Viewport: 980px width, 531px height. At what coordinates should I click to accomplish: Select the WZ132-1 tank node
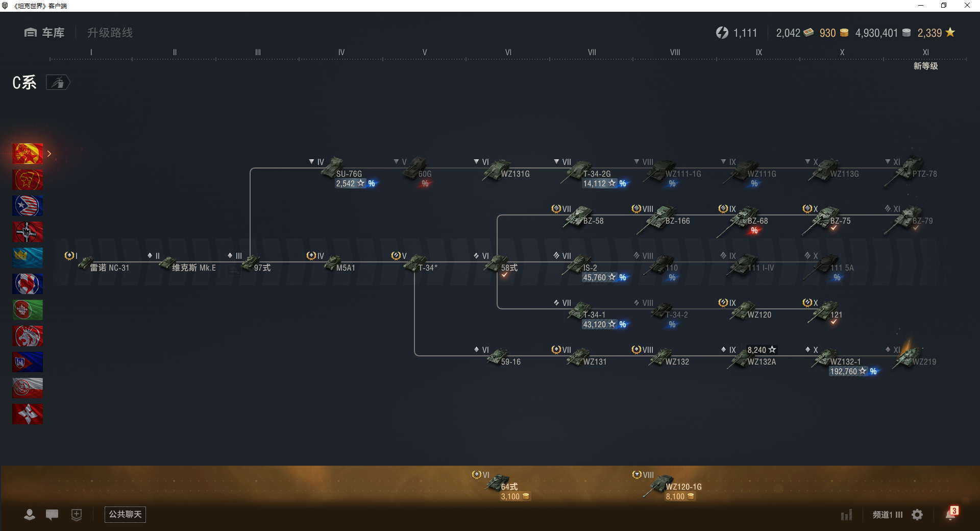point(842,360)
